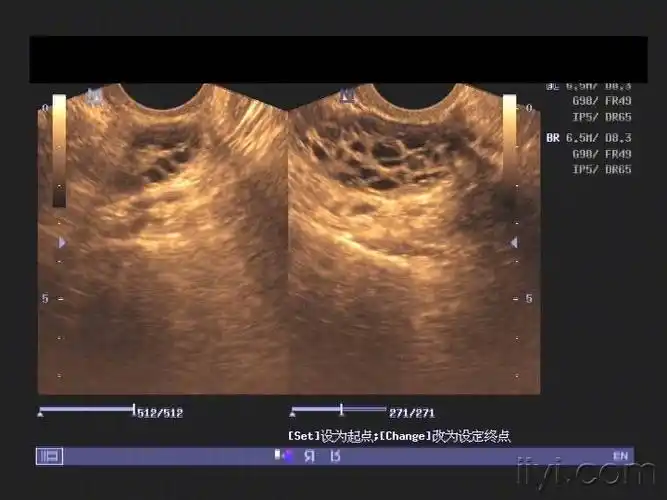Click the dual-screen layout icon in status bar
The image size is (667, 500).
pos(49,456)
